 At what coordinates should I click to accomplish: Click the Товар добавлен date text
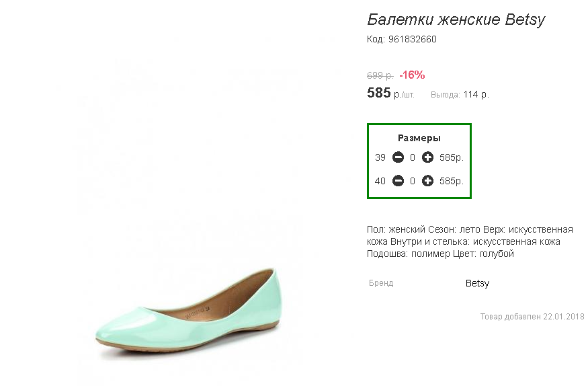pos(532,317)
